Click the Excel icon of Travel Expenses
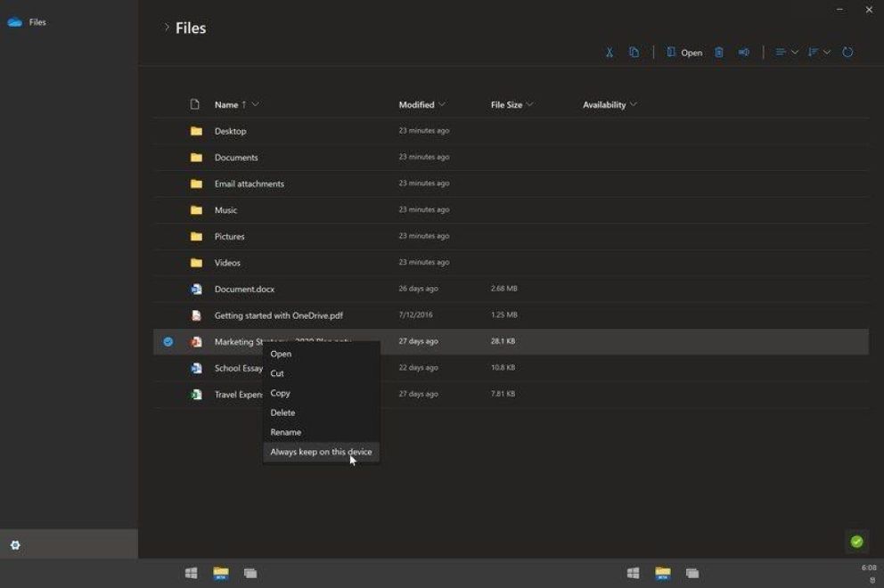The height and width of the screenshot is (588, 884). tap(196, 395)
